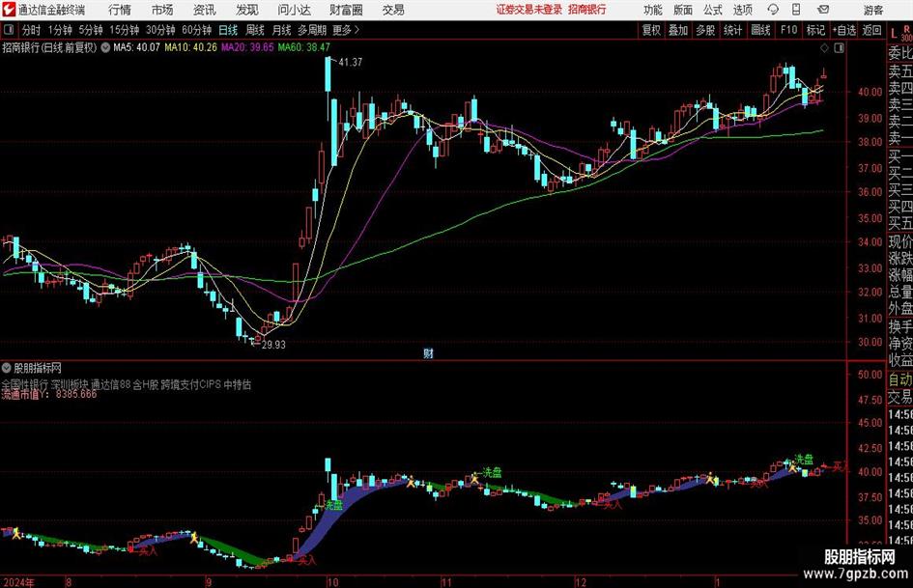Open the 市场 menu
The width and height of the screenshot is (913, 588).
(162, 10)
